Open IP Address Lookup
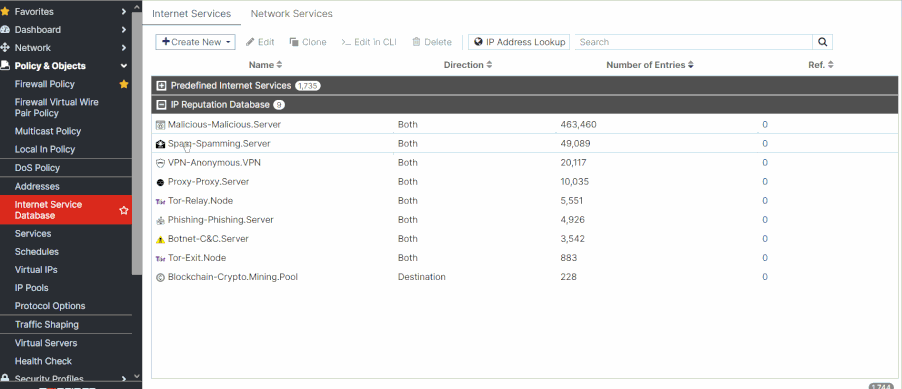902x389 pixels. [519, 42]
